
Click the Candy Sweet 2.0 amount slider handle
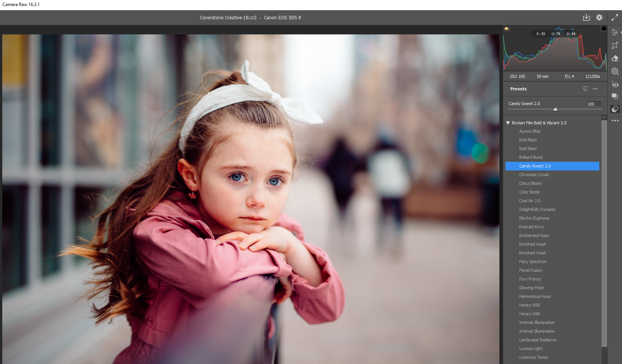[x=555, y=109]
